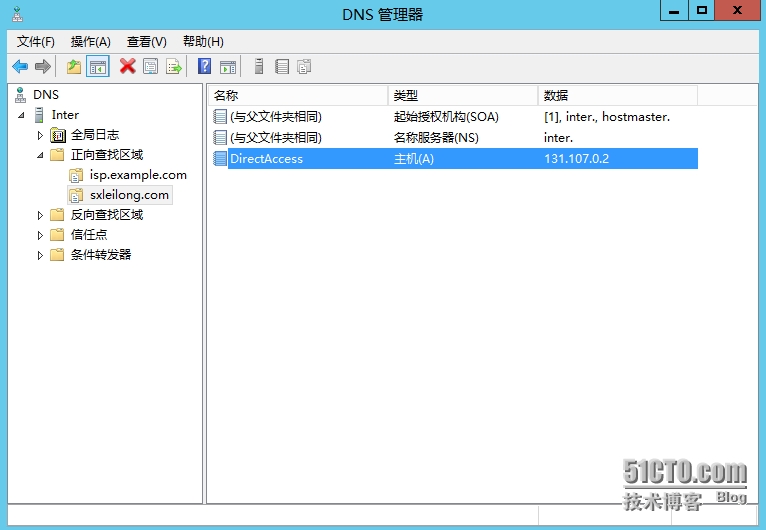
Task: Click the 名称服务器(NS) type cell
Action: point(436,138)
